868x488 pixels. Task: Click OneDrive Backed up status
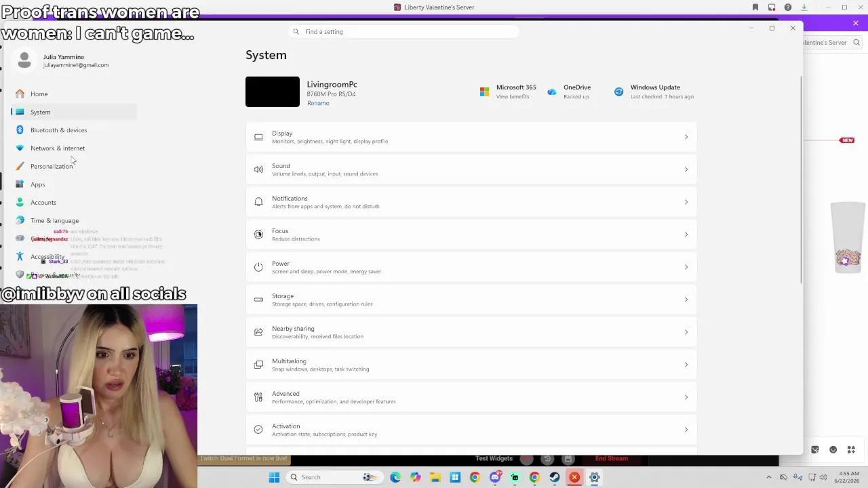576,97
